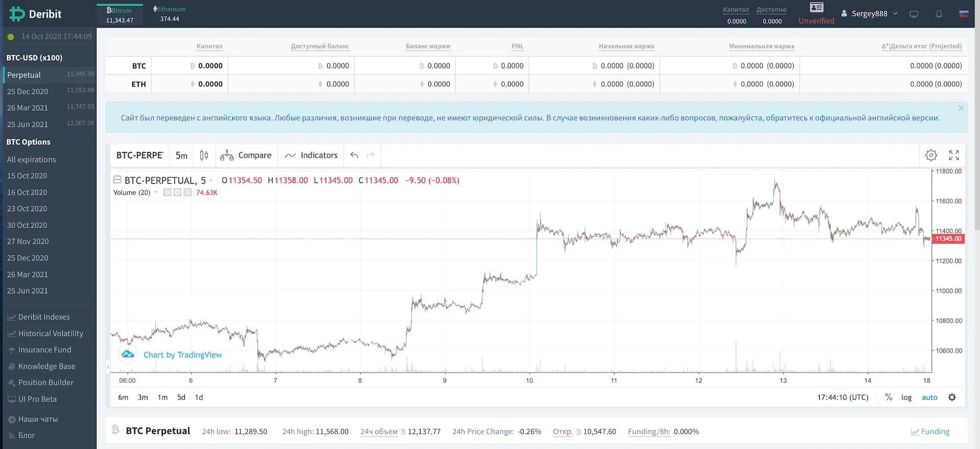Screen dimensions: 980x449
Task: Set chart range to 1m
Action: 162,397
